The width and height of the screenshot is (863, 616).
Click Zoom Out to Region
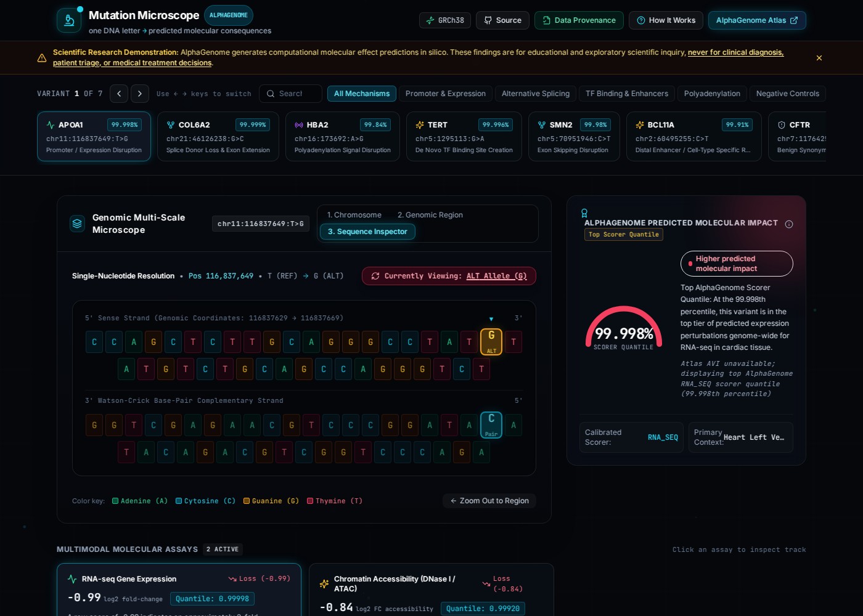pos(489,501)
